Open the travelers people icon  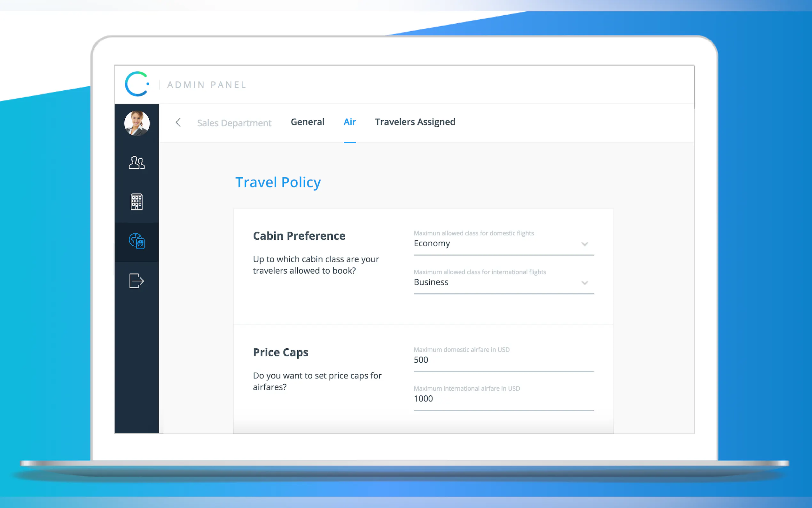point(137,163)
